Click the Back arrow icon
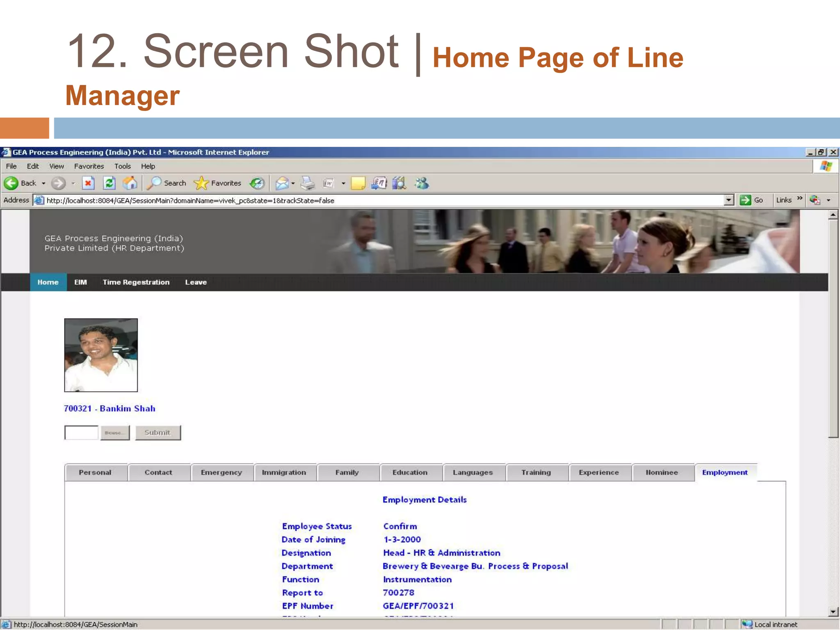This screenshot has height=630, width=840. point(11,183)
